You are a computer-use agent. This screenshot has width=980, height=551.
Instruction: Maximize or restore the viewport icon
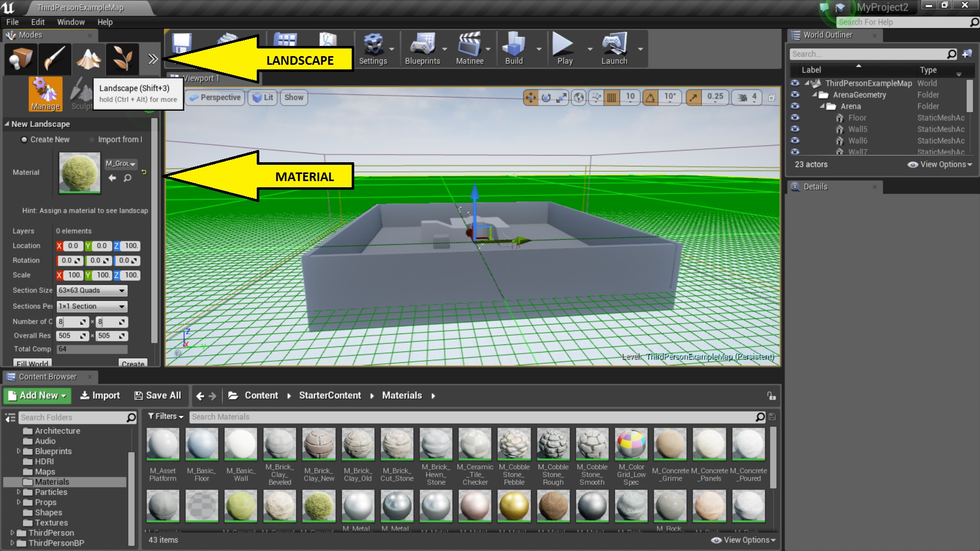pos(772,97)
